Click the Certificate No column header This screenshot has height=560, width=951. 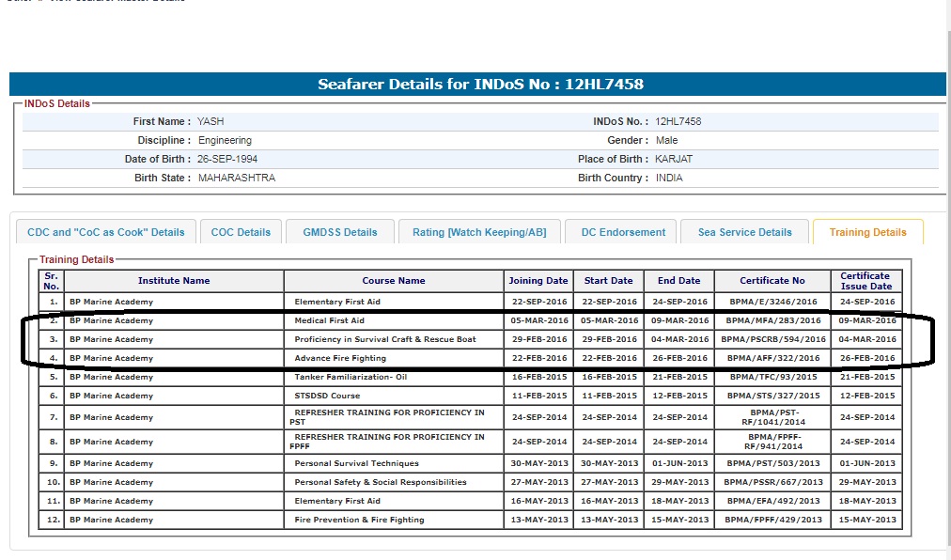tap(772, 281)
